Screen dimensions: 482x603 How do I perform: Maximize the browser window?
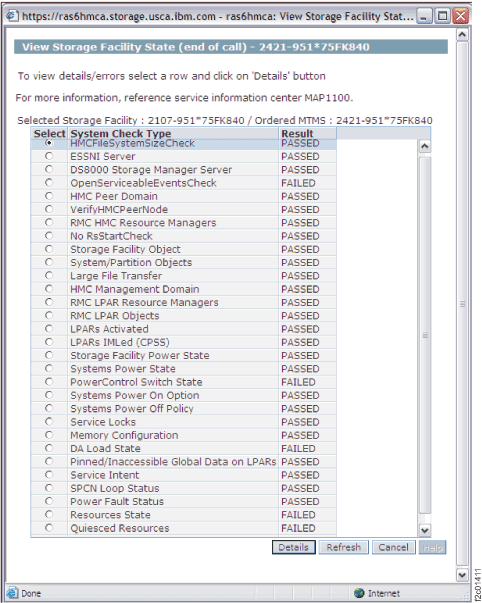coord(442,16)
